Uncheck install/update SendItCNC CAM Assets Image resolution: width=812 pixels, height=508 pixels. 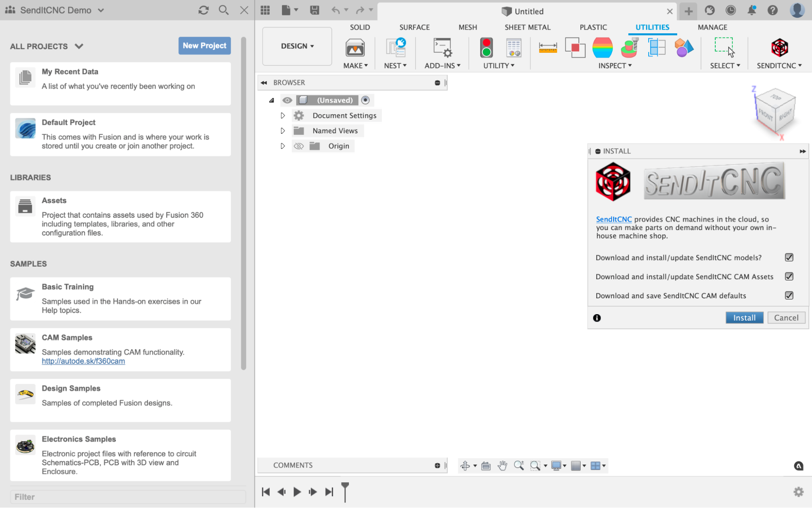point(789,277)
